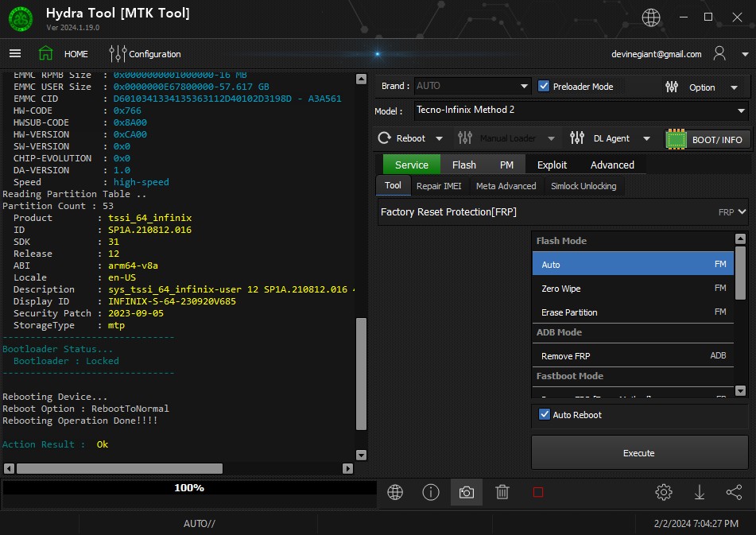Expand the DL Agent dropdown arrow
Image resolution: width=756 pixels, height=535 pixels.
(646, 139)
